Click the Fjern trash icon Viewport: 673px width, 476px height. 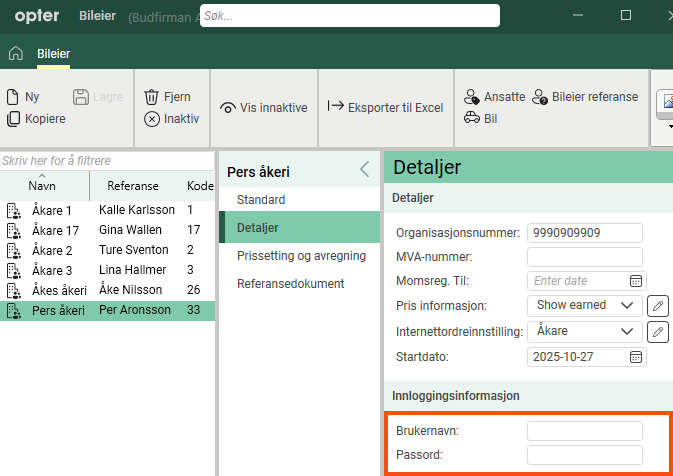pos(152,97)
